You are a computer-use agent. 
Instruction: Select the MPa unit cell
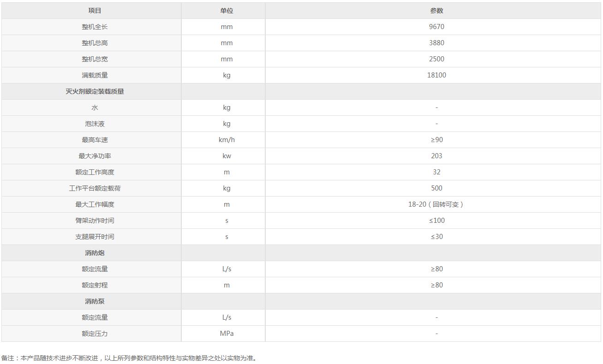[227, 334]
